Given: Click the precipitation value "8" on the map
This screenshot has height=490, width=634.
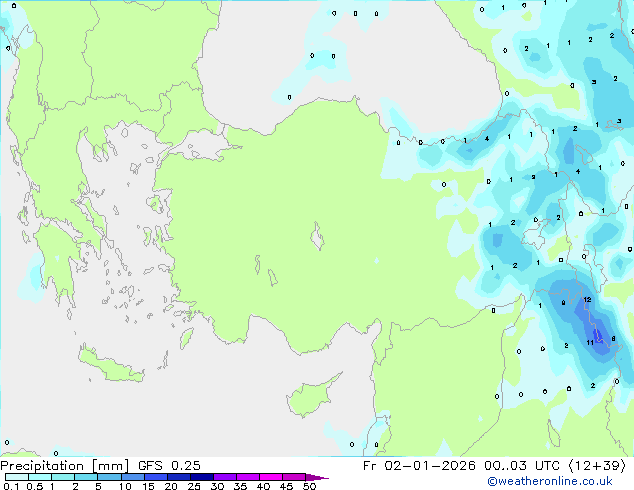Looking at the screenshot, I should [613, 338].
